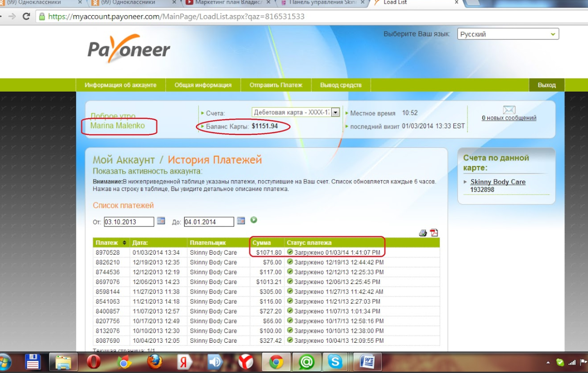Switch to second Одноклассники browser tab
This screenshot has width=588, height=373.
tap(133, 3)
